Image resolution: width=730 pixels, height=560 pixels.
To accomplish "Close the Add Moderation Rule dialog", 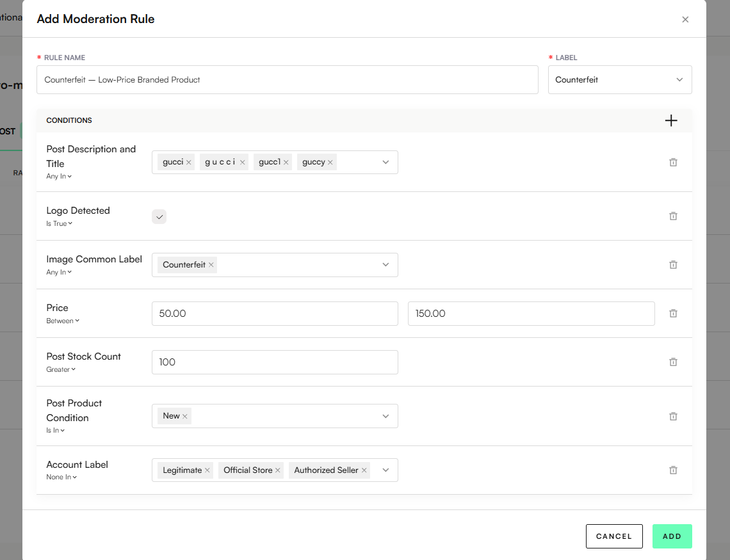I will point(685,19).
